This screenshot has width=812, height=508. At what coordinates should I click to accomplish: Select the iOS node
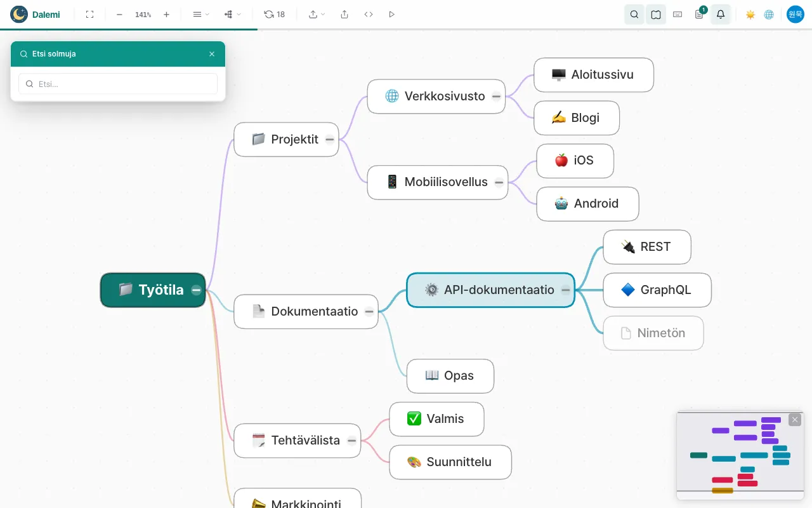(x=575, y=161)
